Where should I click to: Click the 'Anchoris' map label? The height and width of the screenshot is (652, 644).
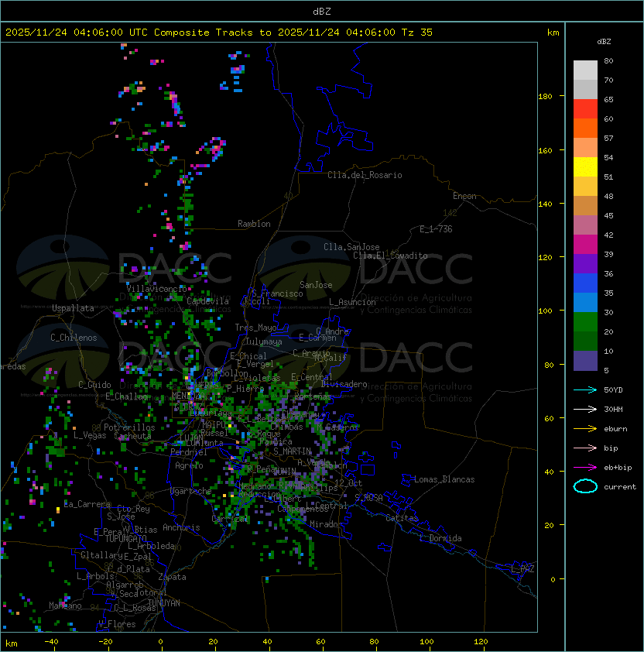coord(181,527)
